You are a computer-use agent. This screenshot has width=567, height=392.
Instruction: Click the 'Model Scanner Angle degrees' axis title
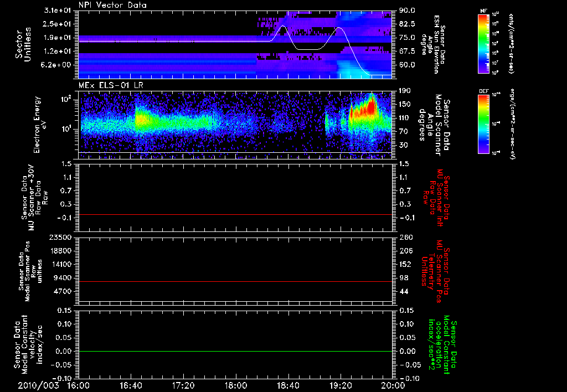point(434,125)
